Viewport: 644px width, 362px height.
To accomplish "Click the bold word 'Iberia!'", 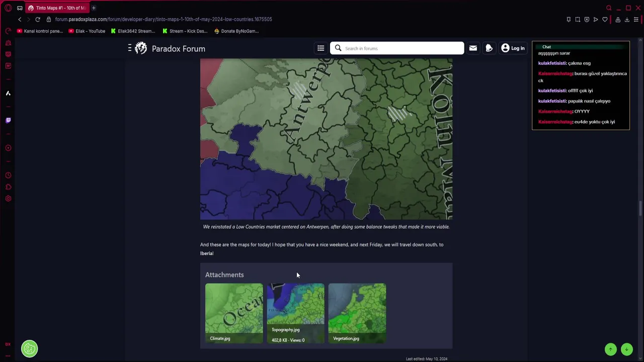I will point(207,253).
